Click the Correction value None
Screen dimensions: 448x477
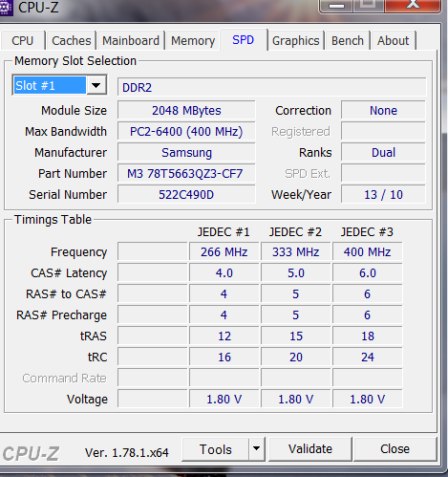[x=383, y=111]
